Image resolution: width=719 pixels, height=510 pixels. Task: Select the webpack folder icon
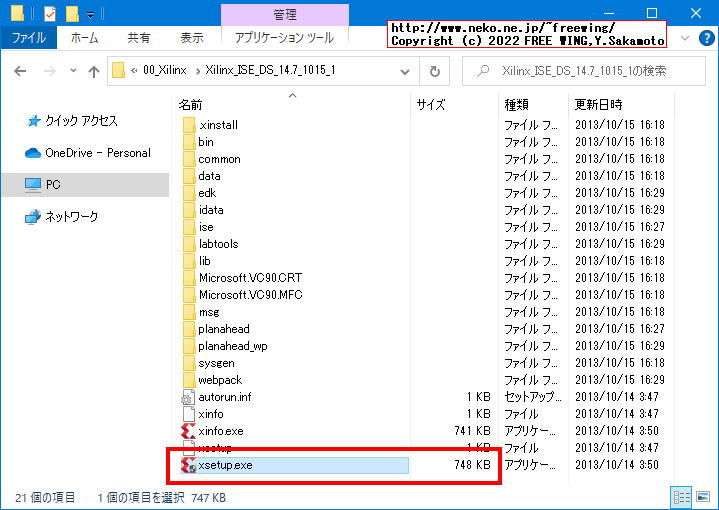(188, 380)
